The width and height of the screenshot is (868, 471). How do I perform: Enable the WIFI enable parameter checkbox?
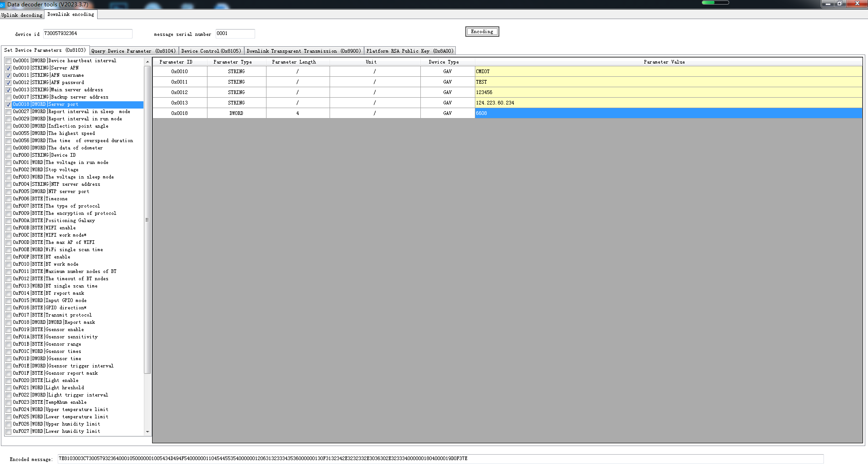coord(9,228)
